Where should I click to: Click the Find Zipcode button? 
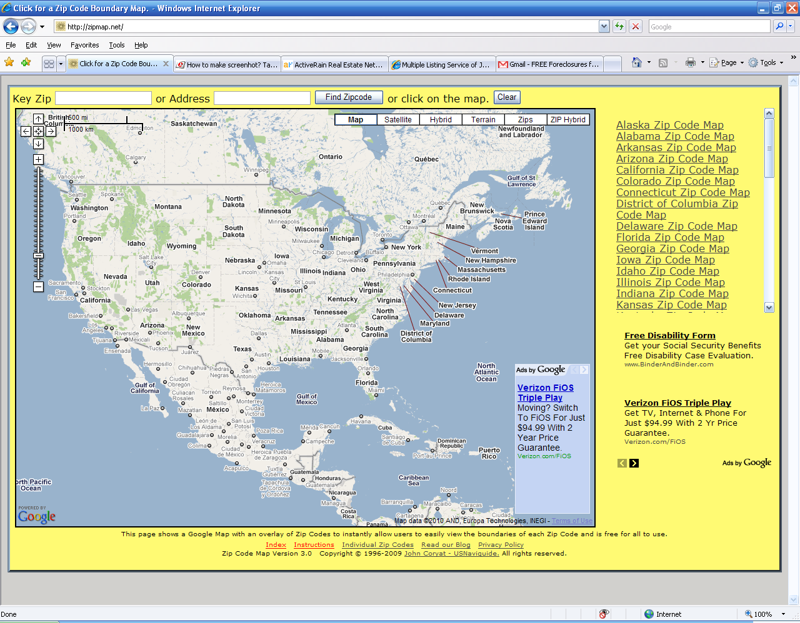coord(348,97)
